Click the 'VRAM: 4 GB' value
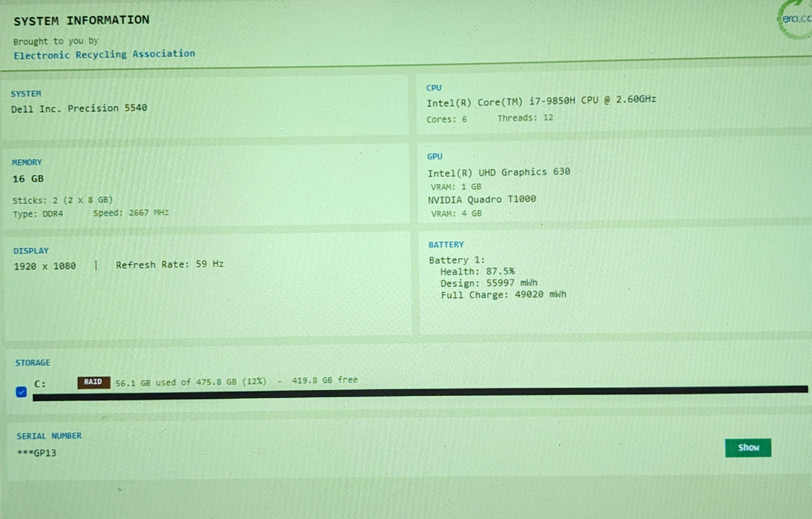Viewport: 812px width, 519px height. [456, 214]
